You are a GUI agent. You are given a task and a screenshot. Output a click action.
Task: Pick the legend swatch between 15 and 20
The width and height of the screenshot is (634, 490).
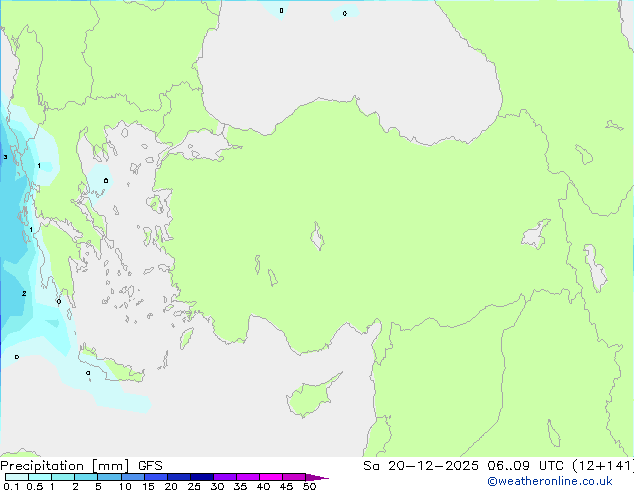pyautogui.click(x=156, y=477)
